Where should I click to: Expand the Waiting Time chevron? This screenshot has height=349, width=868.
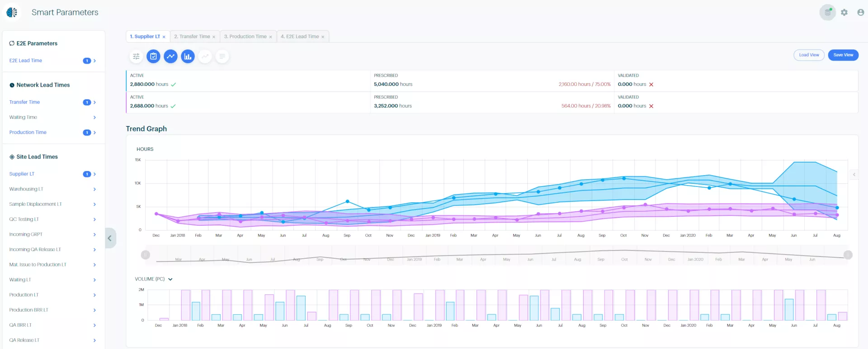pyautogui.click(x=94, y=117)
